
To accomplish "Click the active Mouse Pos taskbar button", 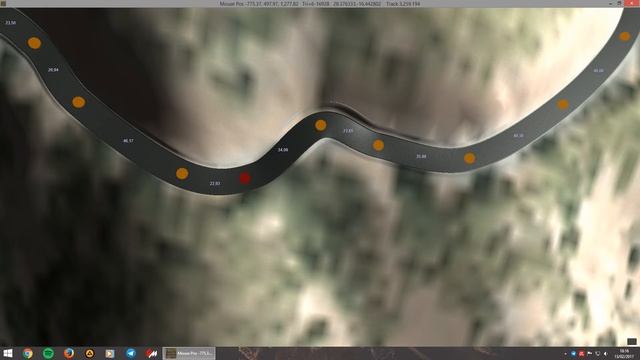I will click(x=189, y=353).
